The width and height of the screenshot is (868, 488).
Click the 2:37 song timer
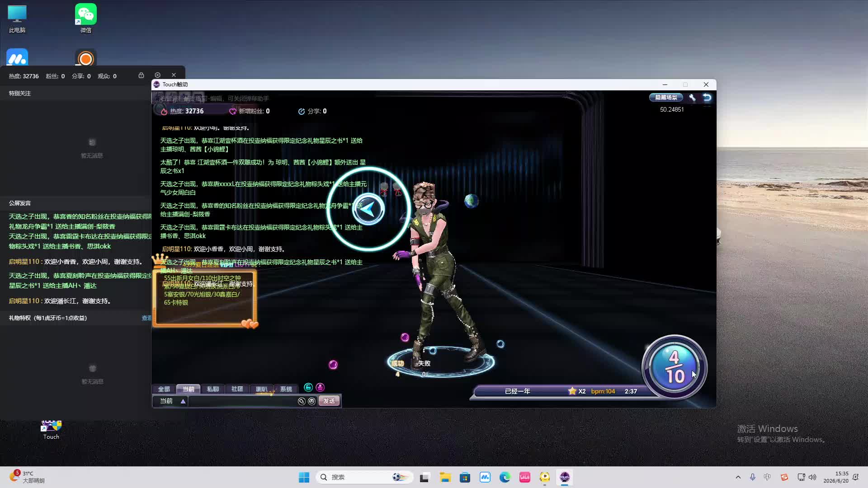631,391
